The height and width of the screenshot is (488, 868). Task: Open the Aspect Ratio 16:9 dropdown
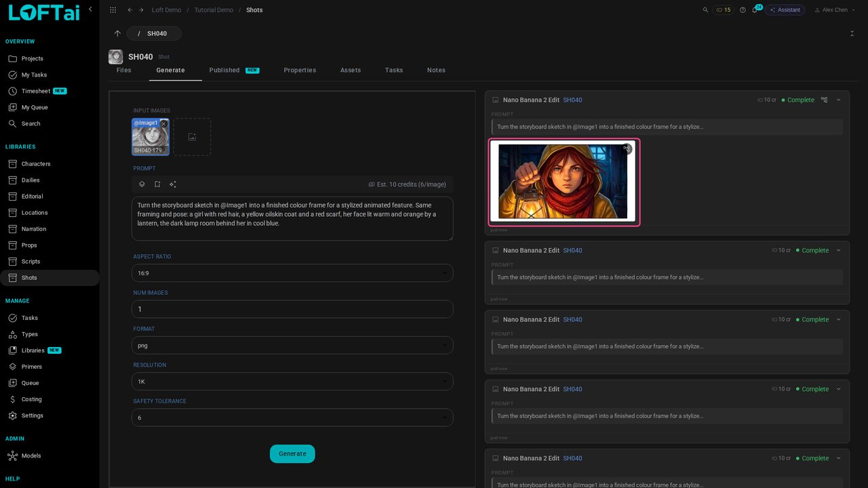click(x=292, y=272)
